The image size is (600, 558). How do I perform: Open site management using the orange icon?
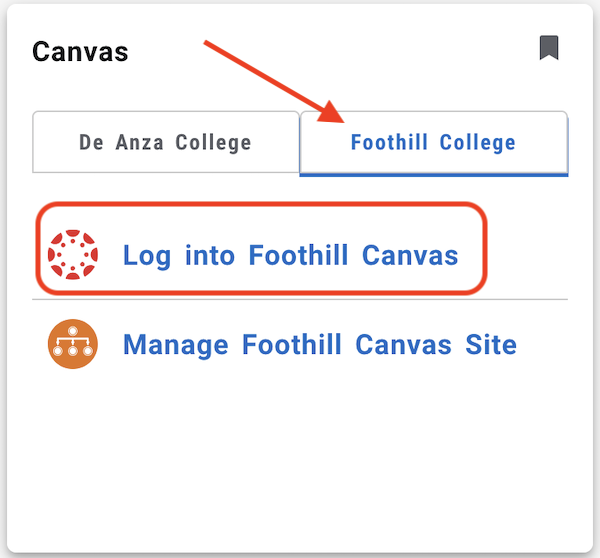pos(73,345)
